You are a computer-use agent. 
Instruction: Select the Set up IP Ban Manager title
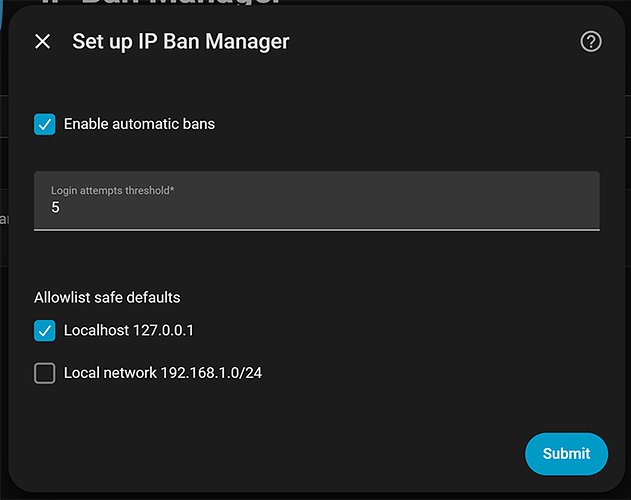pos(181,41)
